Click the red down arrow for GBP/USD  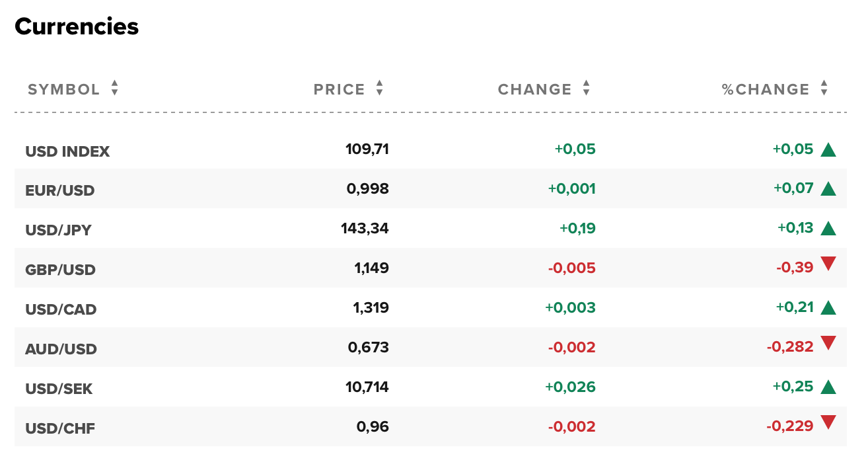point(828,264)
